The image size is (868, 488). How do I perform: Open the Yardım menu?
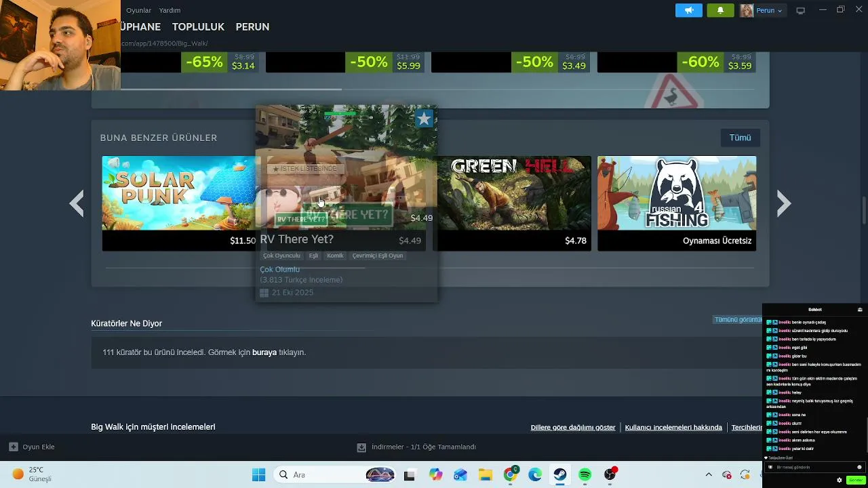(170, 10)
